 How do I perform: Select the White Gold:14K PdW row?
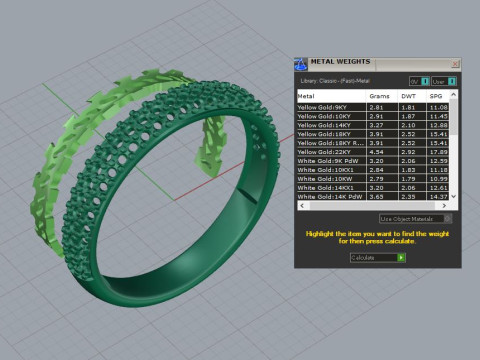point(373,197)
